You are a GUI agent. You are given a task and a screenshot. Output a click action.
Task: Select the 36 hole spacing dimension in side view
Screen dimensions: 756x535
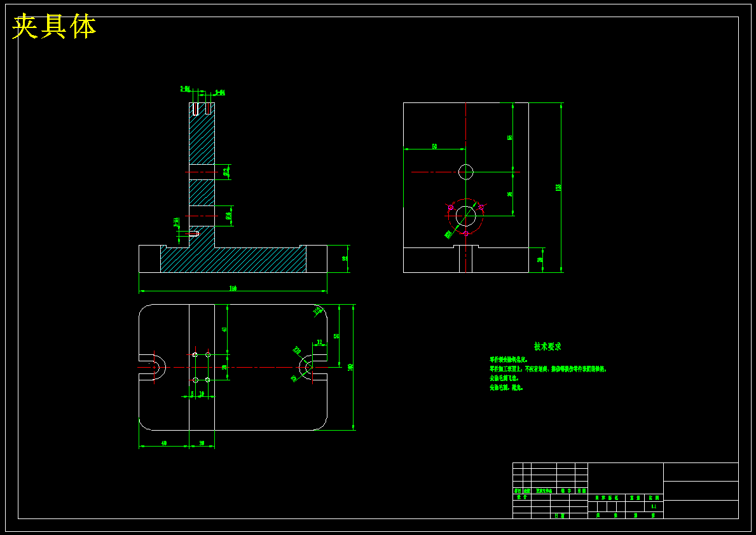click(510, 194)
